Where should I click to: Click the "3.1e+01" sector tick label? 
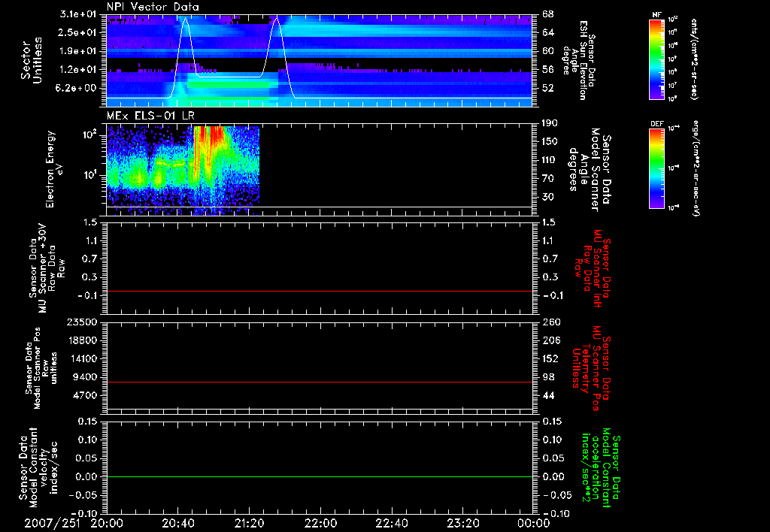[78, 14]
